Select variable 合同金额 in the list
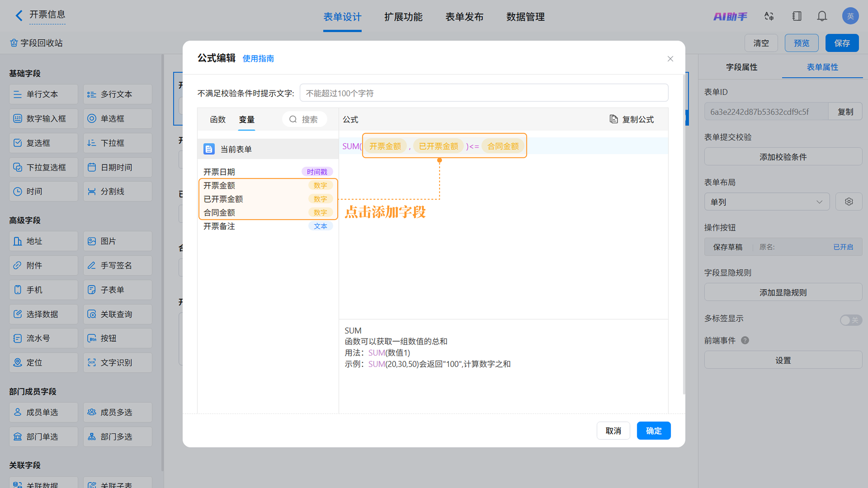This screenshot has width=868, height=488. [268, 213]
